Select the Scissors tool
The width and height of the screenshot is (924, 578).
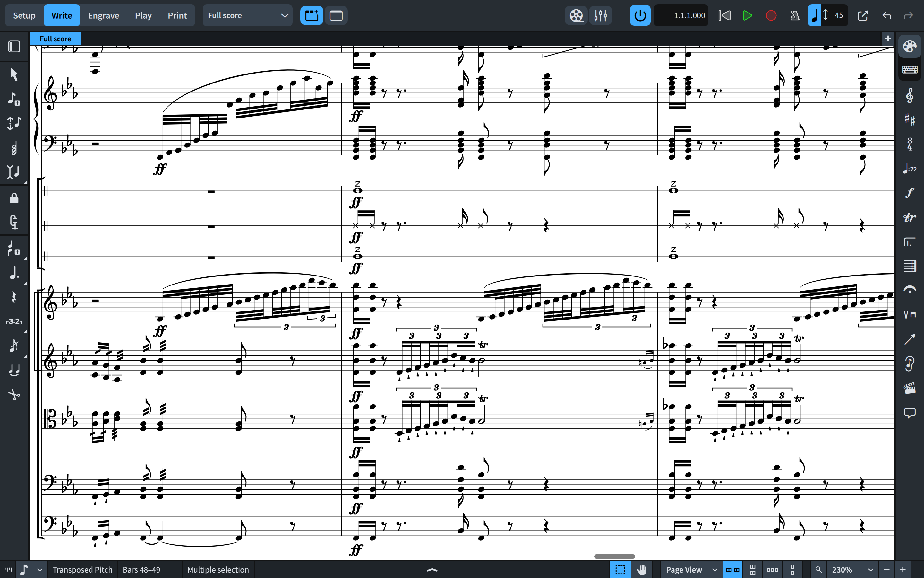point(14,395)
